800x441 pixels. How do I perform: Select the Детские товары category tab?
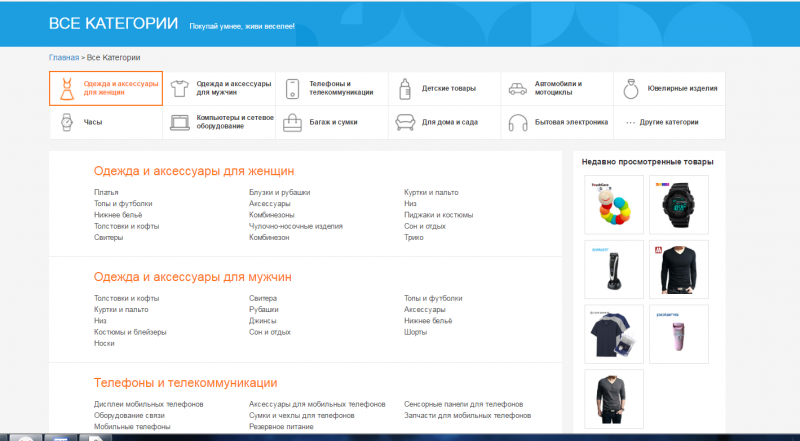pos(444,88)
